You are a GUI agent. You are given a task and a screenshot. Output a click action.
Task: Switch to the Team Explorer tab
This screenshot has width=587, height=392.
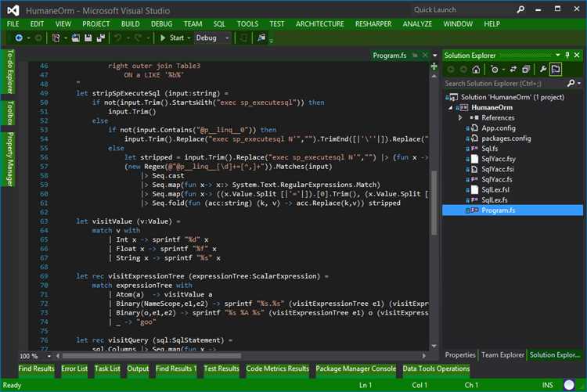502,355
